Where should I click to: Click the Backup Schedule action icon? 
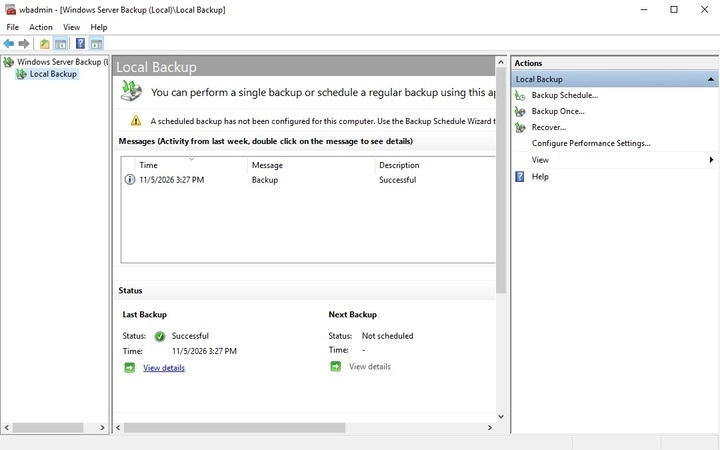520,96
